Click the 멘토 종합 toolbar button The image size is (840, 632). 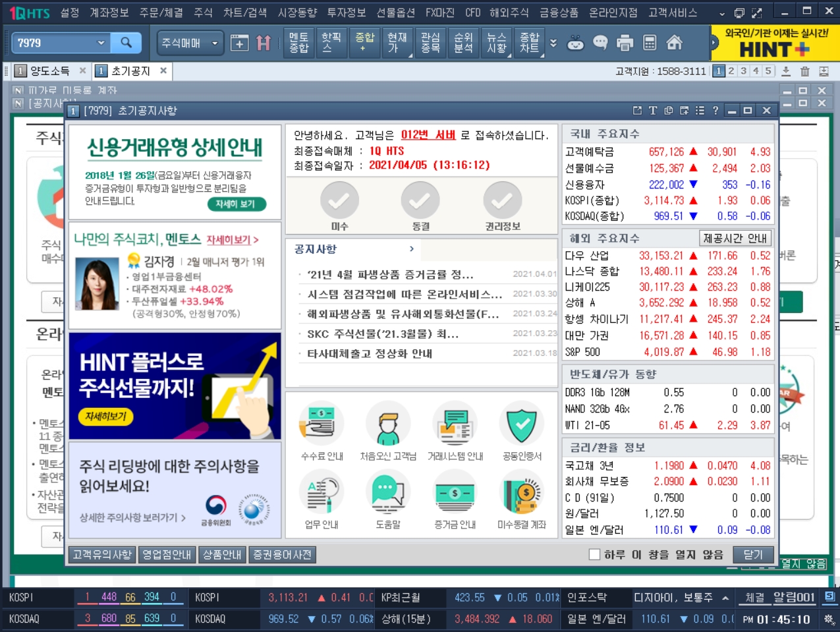pyautogui.click(x=298, y=43)
